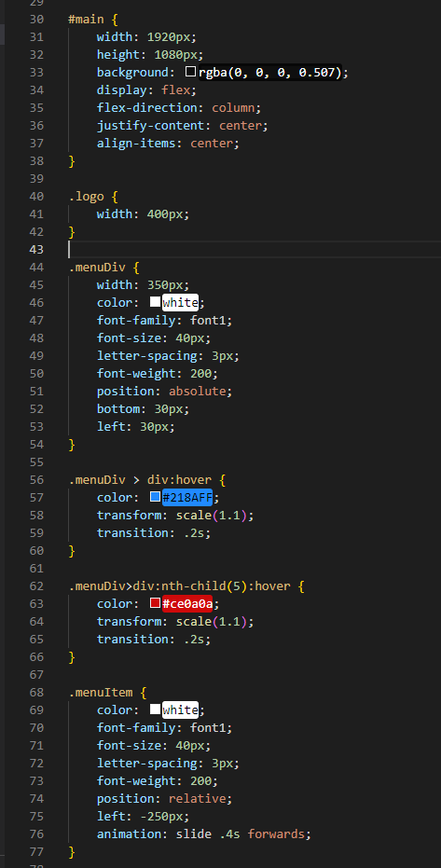Screen dimensions: 441x868
Task: Click the font-size property on line 48
Action: [x=129, y=338]
